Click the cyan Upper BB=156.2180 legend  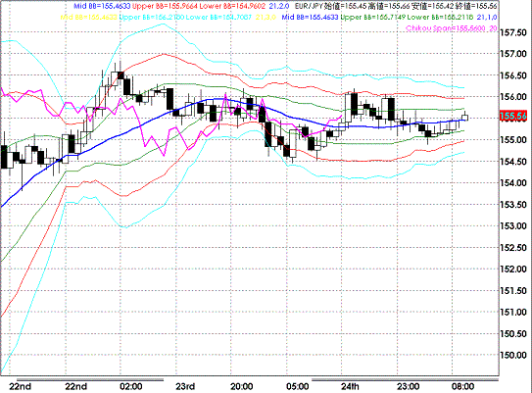pos(152,17)
